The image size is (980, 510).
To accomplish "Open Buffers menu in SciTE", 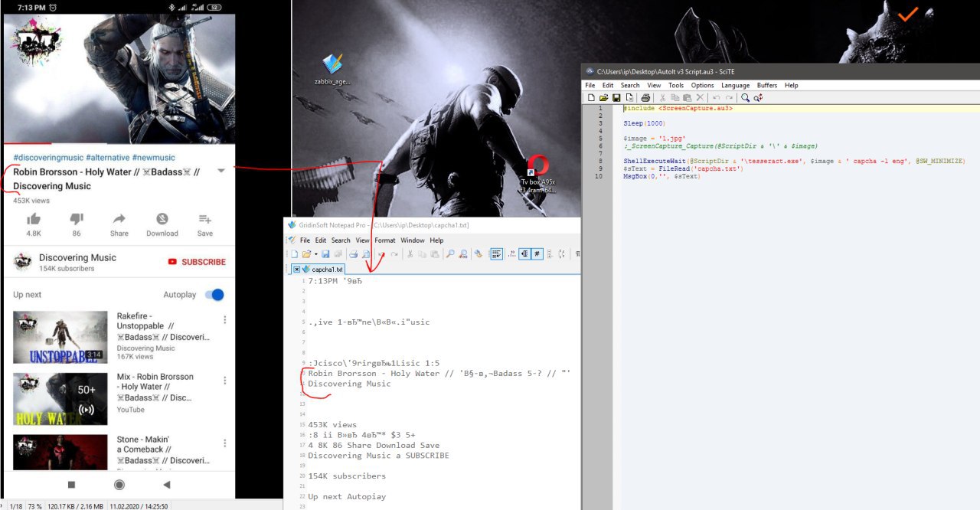I will pyautogui.click(x=767, y=85).
